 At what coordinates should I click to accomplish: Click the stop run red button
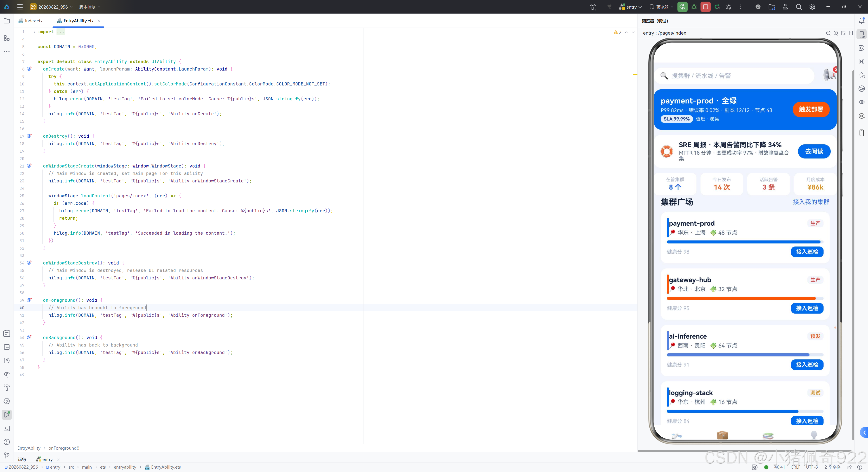pyautogui.click(x=705, y=7)
